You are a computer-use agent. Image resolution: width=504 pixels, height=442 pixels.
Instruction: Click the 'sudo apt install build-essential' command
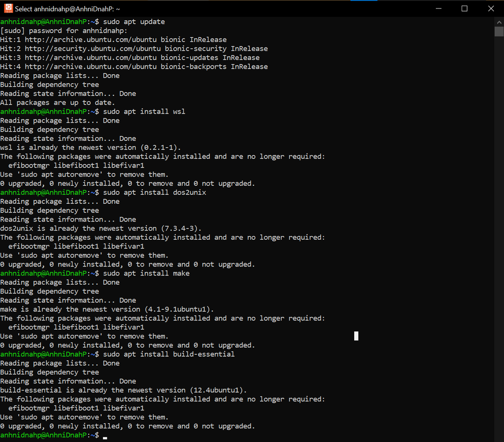tap(169, 354)
